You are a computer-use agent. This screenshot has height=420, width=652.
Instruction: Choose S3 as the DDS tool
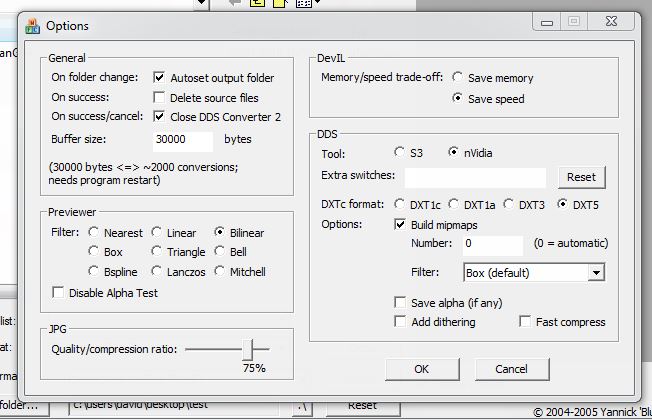(x=401, y=153)
